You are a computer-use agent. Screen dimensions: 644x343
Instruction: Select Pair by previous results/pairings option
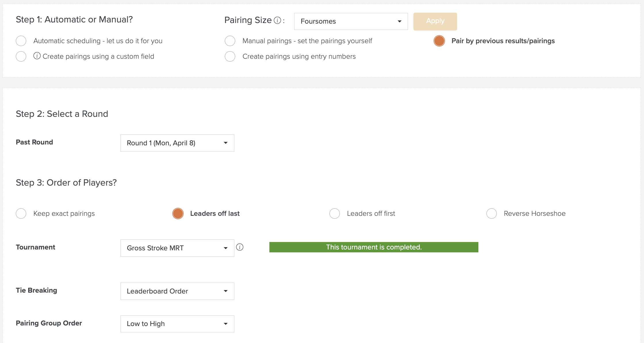coord(439,41)
